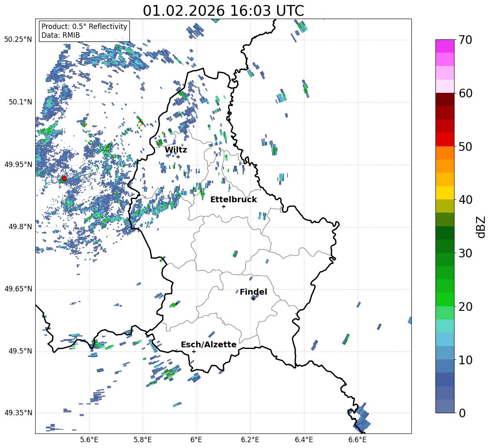Click the Ettelbruck city label
491x448 pixels.
pyautogui.click(x=233, y=199)
